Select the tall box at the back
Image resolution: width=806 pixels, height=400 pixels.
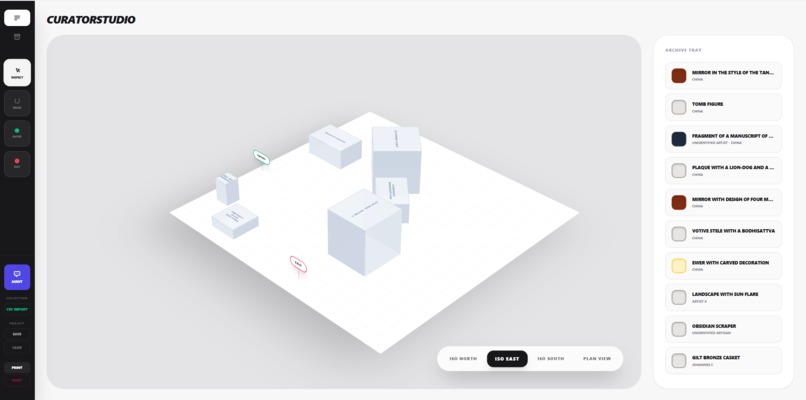click(x=396, y=160)
